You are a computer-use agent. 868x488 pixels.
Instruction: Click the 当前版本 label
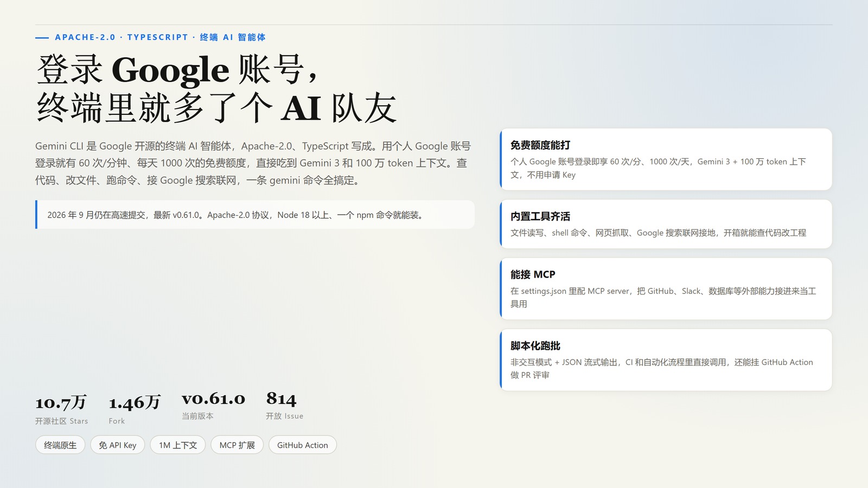click(197, 416)
